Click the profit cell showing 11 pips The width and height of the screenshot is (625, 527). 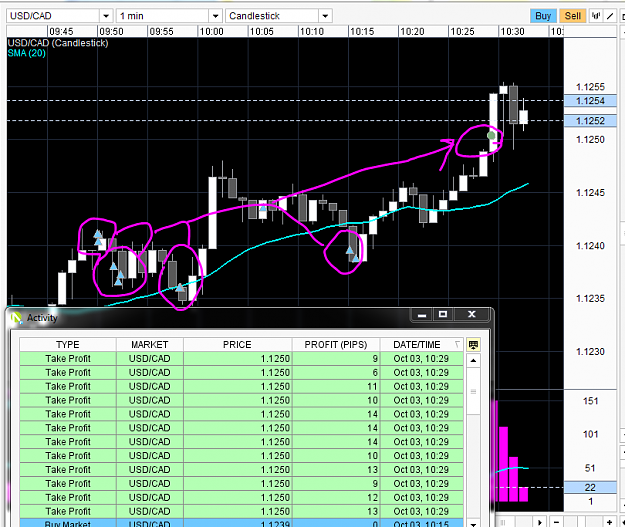(x=336, y=387)
